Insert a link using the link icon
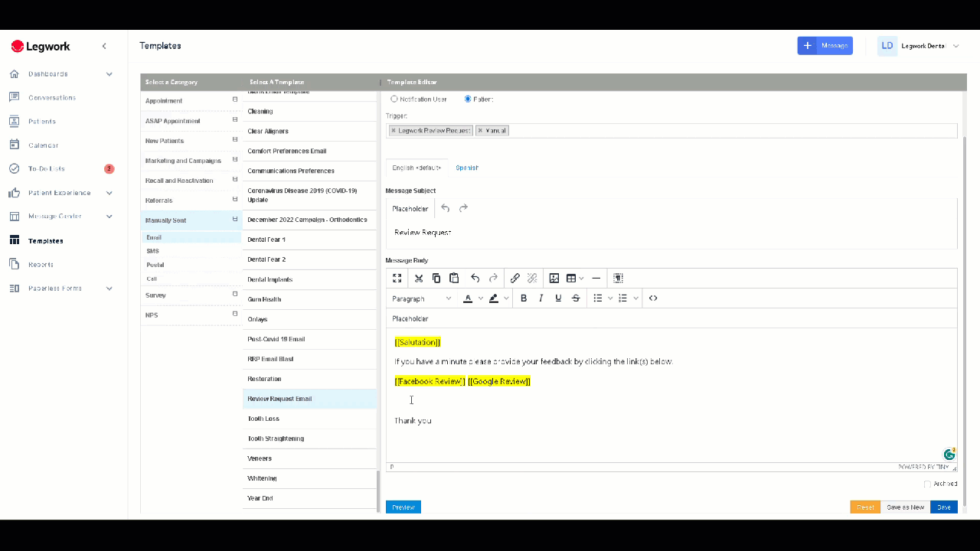This screenshot has height=551, width=980. [514, 279]
